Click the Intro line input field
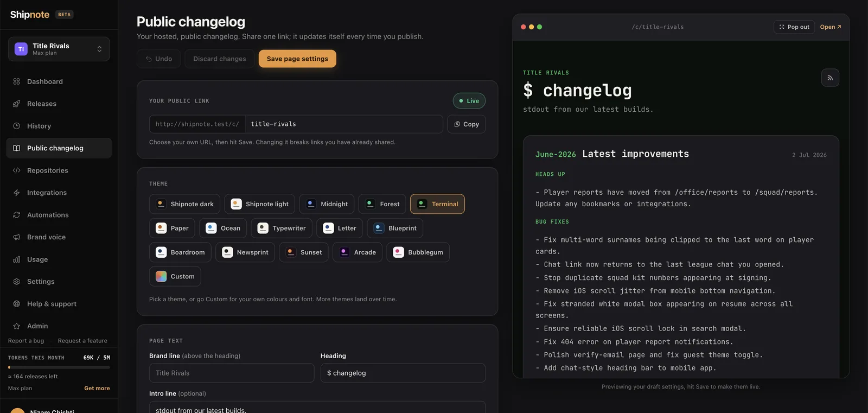Screen dimensions: 868x413 coord(317,408)
